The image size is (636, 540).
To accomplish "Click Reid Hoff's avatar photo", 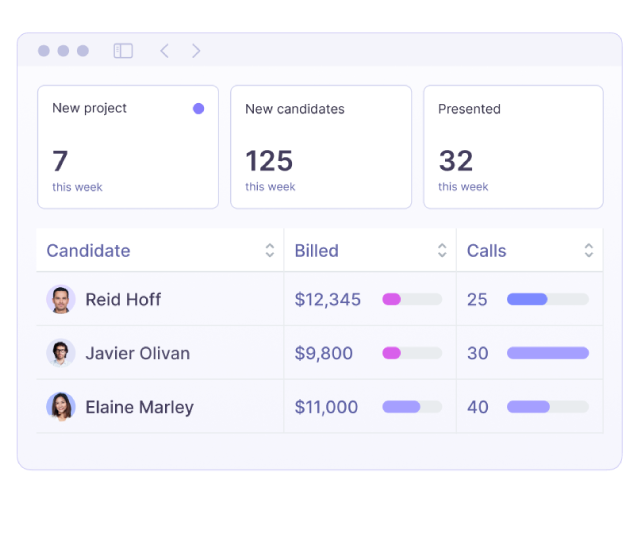I will [x=61, y=299].
